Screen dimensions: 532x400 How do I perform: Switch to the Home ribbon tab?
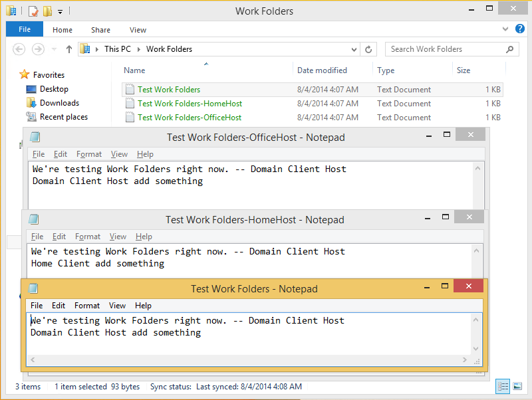(x=63, y=30)
